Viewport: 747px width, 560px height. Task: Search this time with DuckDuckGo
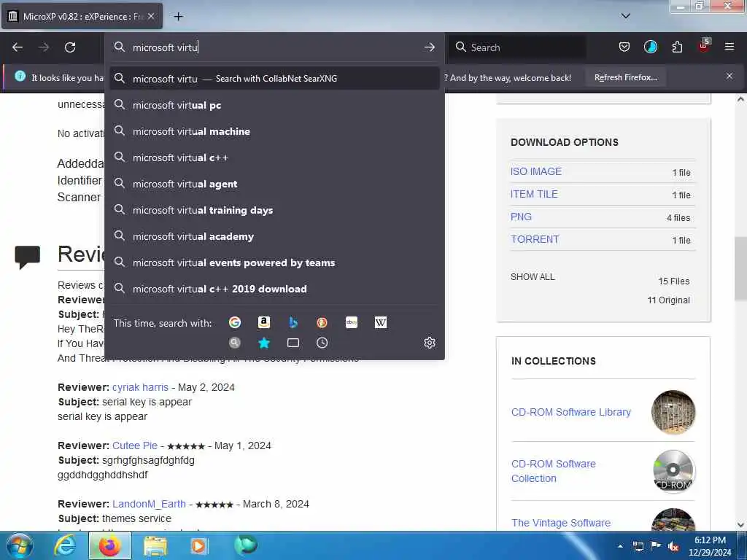click(322, 322)
